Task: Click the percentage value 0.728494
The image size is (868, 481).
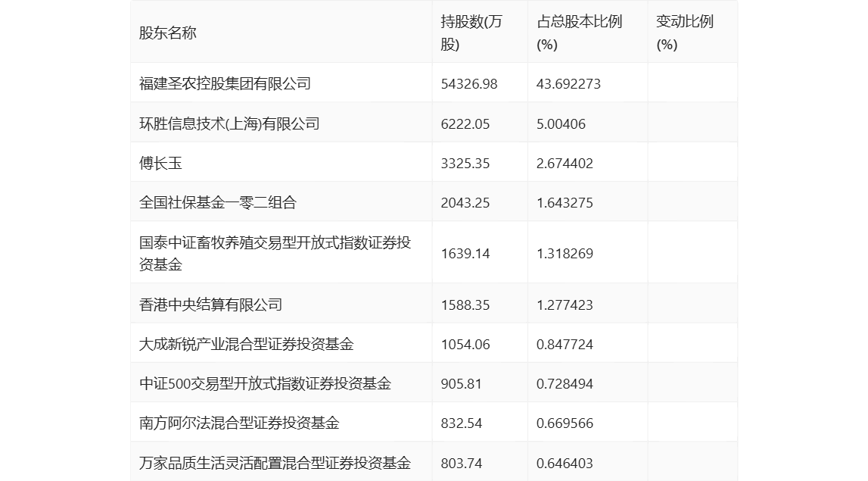Action: point(565,384)
